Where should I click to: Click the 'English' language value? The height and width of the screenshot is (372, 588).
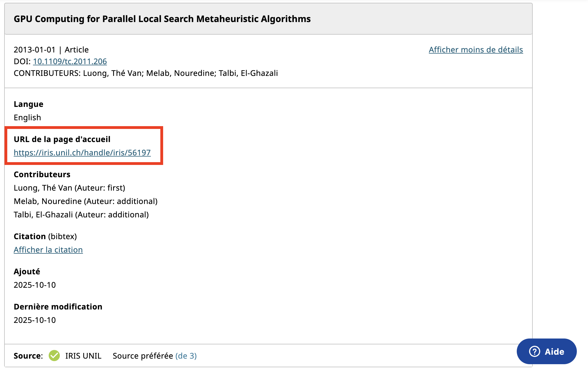27,117
